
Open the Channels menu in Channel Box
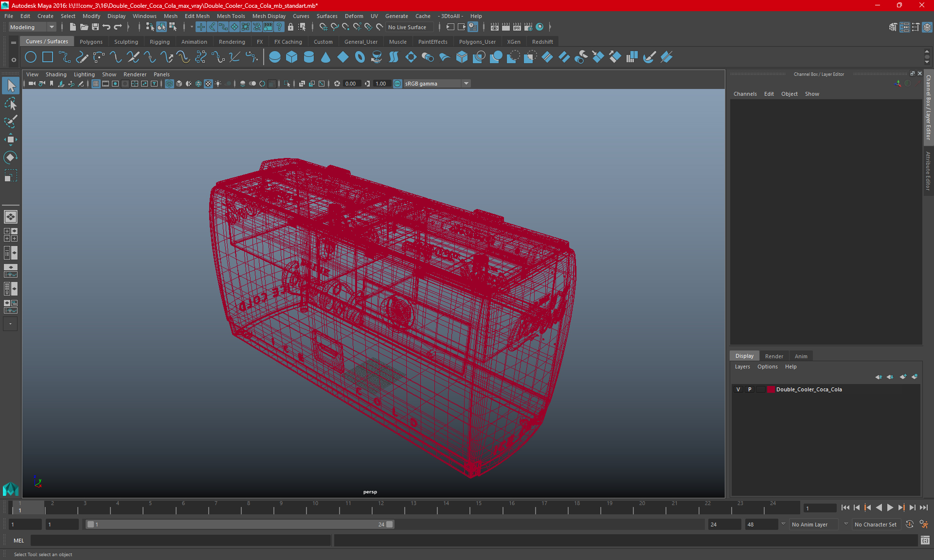click(x=745, y=94)
